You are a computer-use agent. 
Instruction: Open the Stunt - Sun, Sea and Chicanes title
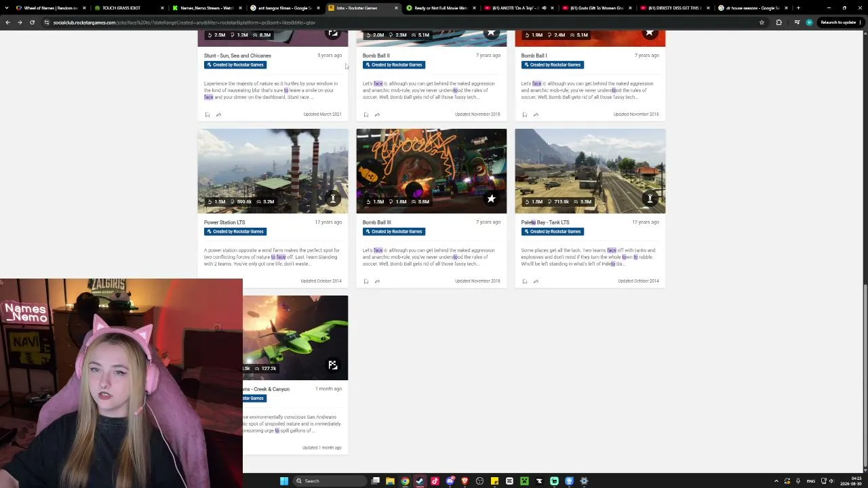tap(237, 56)
